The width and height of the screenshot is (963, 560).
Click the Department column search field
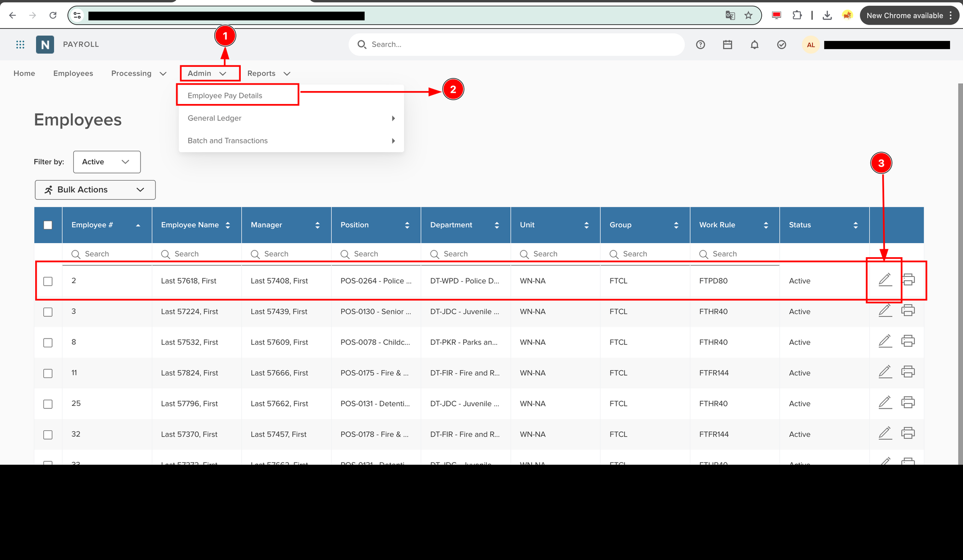click(465, 254)
